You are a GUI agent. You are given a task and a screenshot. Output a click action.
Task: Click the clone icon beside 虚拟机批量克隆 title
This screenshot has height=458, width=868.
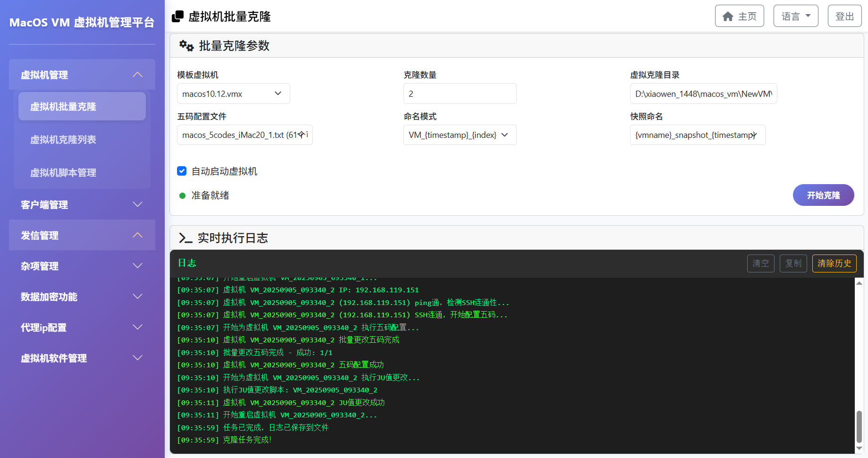pos(177,17)
